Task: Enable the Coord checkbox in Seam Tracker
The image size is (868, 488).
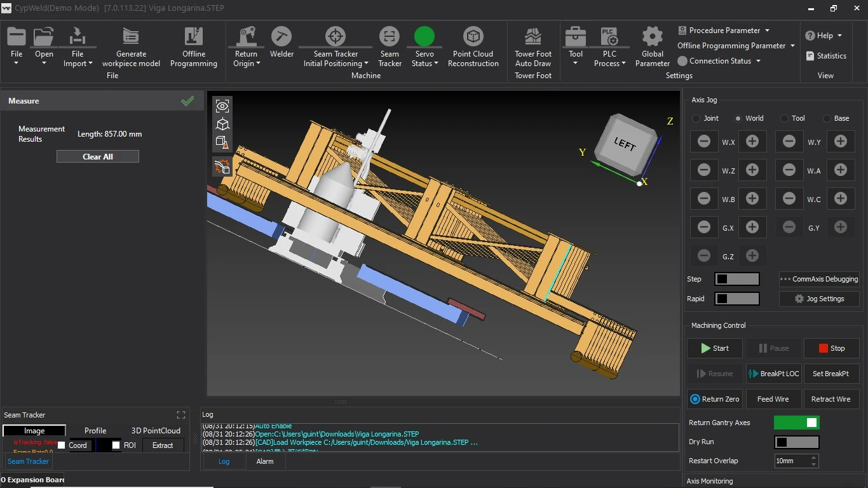Action: tap(62, 445)
